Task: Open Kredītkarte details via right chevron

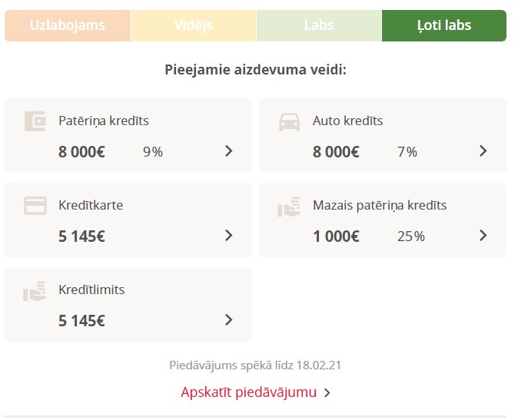Action: 228,235
